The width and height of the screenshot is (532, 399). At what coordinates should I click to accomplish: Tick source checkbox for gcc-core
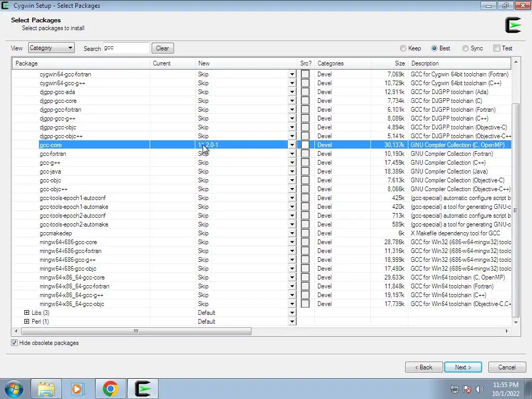point(305,145)
